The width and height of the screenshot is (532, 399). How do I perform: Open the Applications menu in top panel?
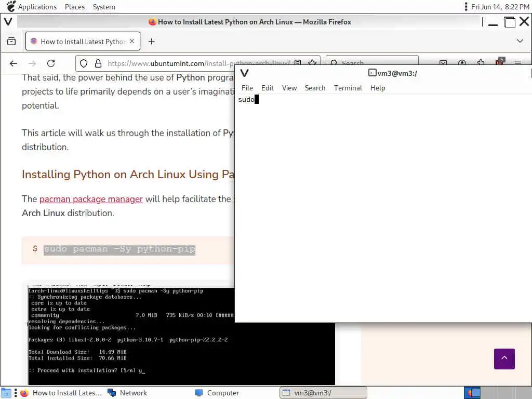[37, 7]
